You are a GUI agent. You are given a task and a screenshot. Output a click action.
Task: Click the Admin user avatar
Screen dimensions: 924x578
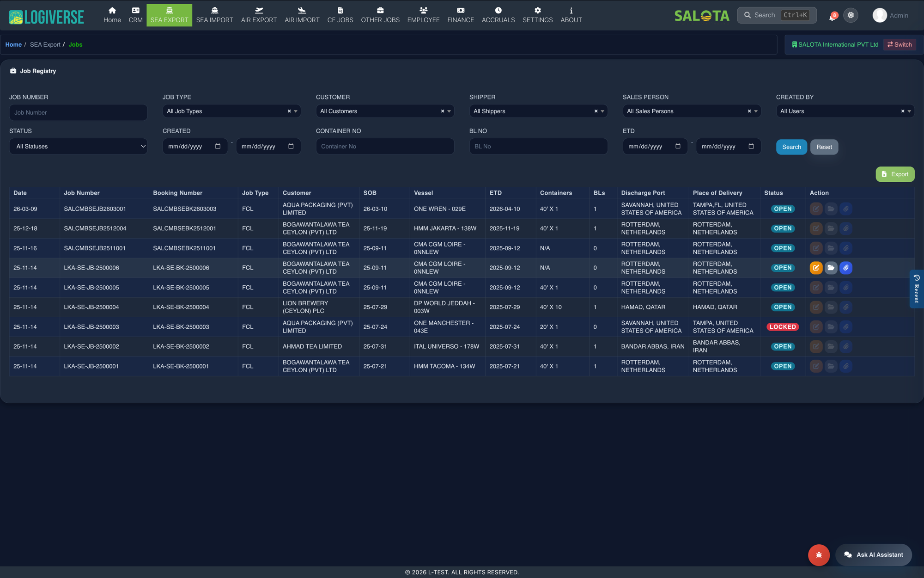pyautogui.click(x=880, y=15)
